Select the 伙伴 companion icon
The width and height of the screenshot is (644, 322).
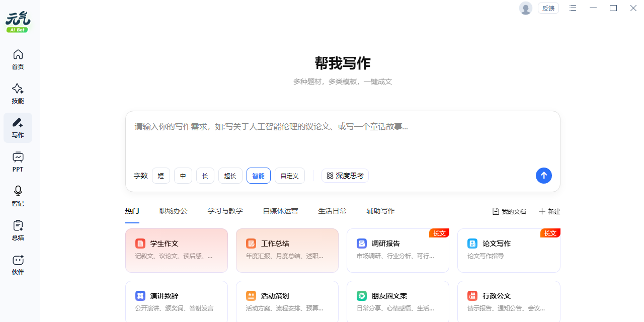click(18, 264)
